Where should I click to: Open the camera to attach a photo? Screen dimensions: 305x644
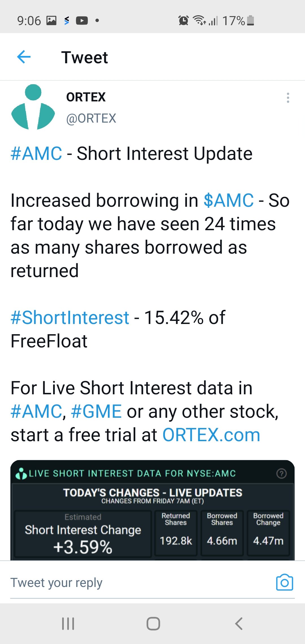click(x=285, y=582)
